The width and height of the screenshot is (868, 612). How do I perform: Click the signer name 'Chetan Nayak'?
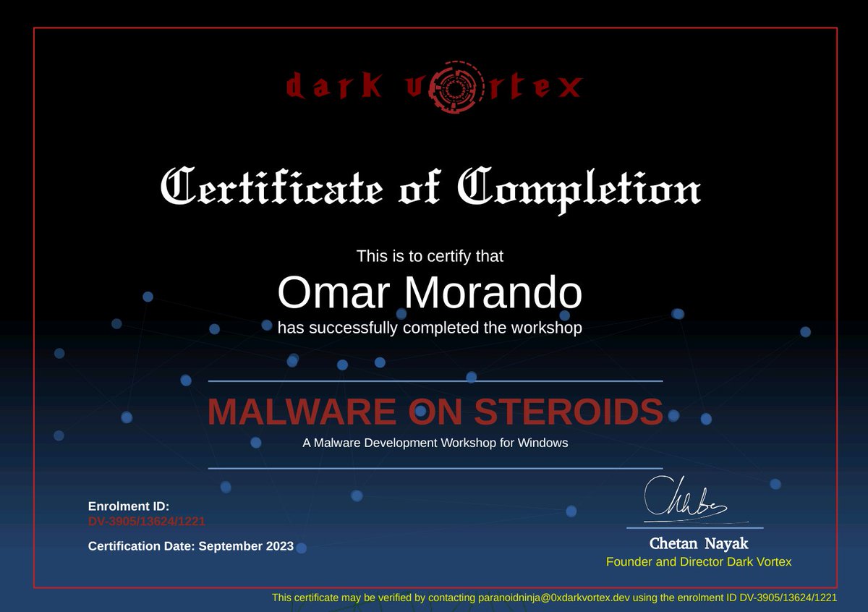(x=699, y=543)
